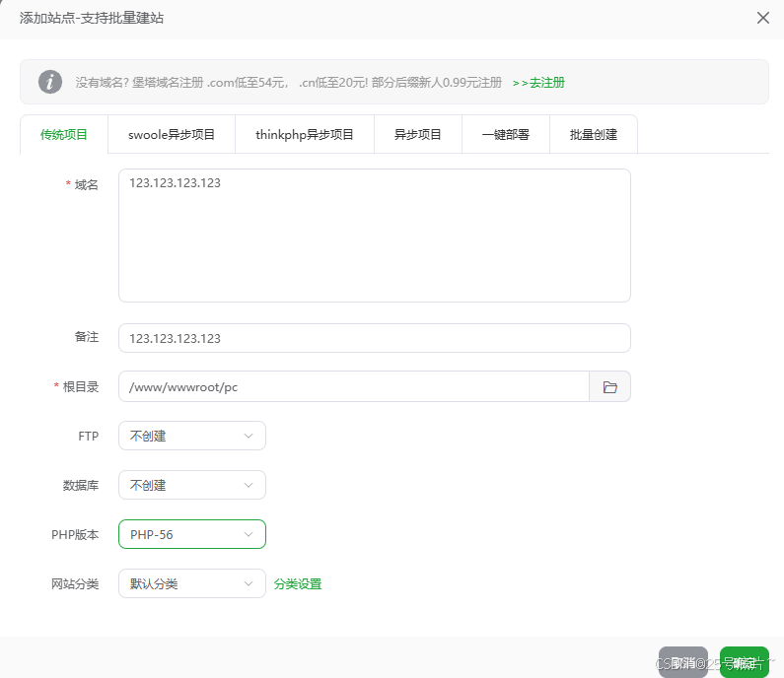Screen dimensions: 784x678
Task: Open the FTP dropdown
Action: pos(192,436)
